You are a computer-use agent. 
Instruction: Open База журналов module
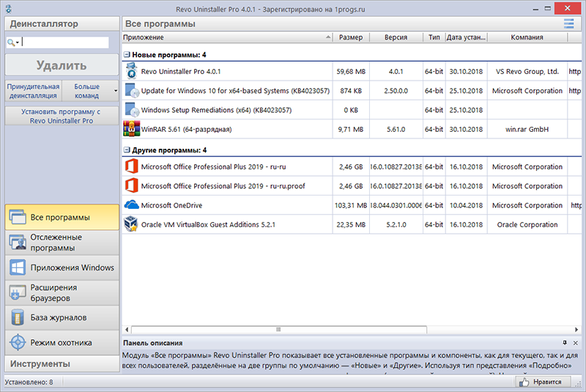point(62,317)
